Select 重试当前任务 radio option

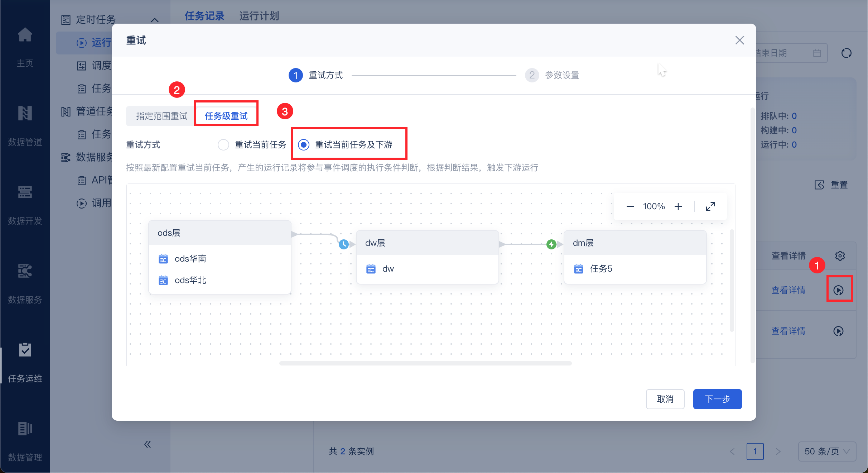point(223,145)
